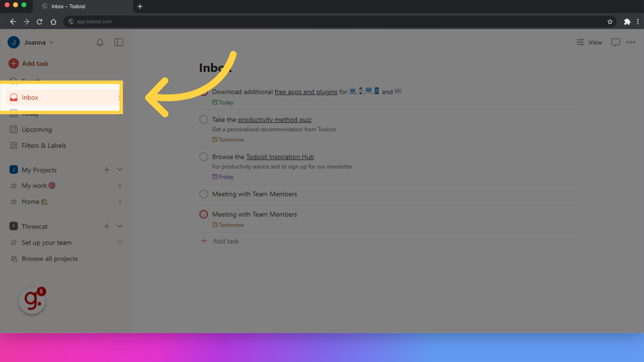Complete the Todoist Inspiration Hub task
Image resolution: width=644 pixels, height=362 pixels.
(x=204, y=157)
